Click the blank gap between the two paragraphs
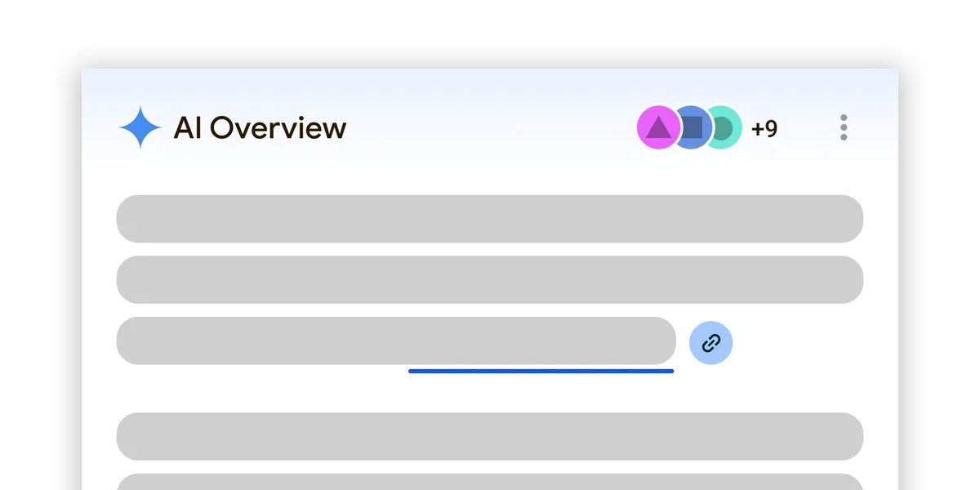Viewport: 980px width, 490px height. pos(490,394)
